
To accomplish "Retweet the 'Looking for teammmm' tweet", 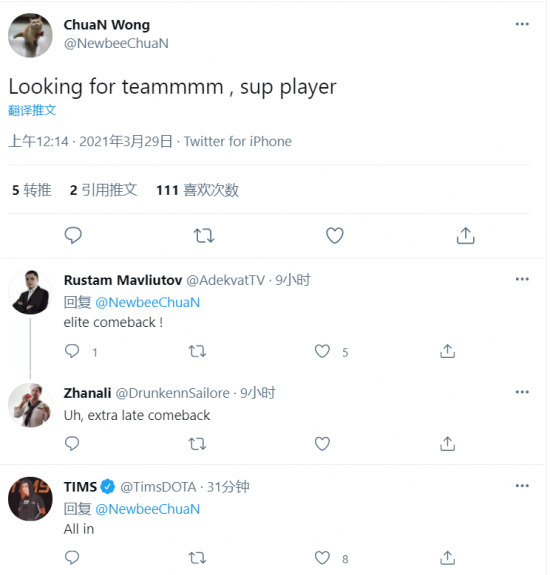I will (204, 236).
